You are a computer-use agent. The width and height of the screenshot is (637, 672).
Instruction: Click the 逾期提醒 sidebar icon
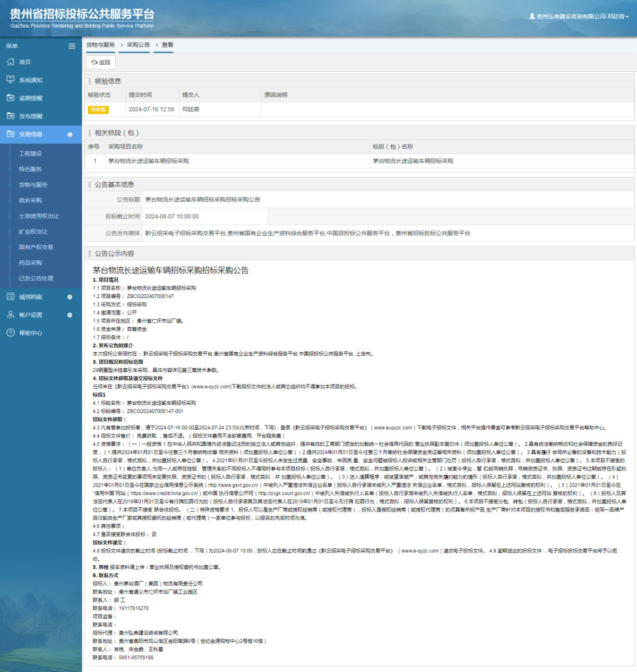(11, 98)
